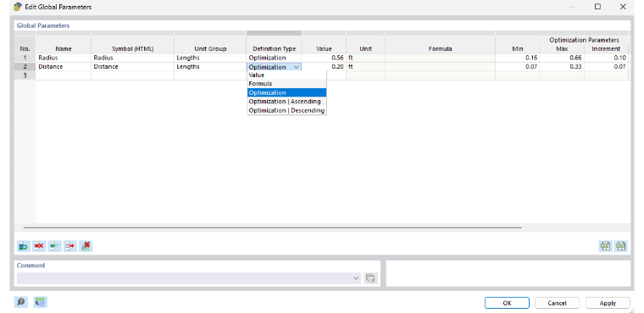The image size is (644, 313).
Task: Click the empty Name cell in row 3
Action: click(64, 75)
